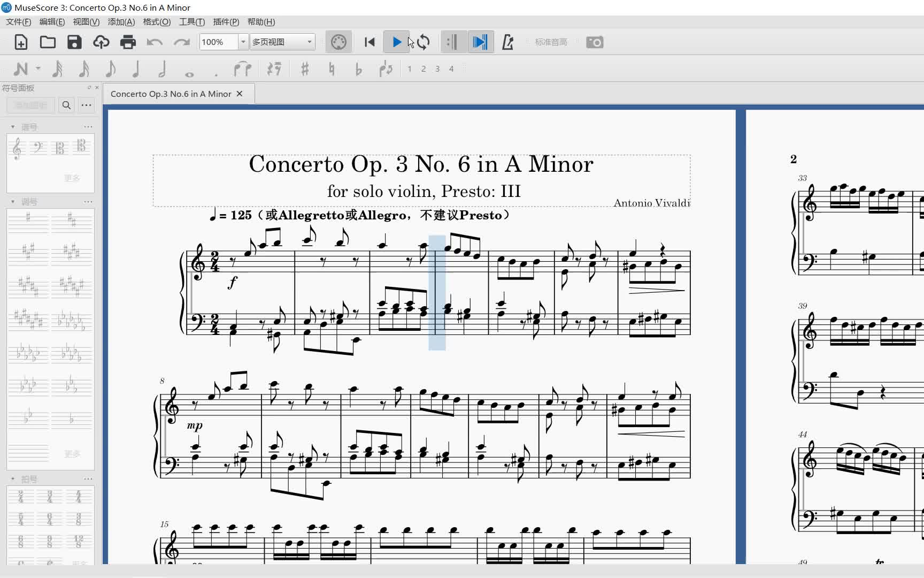Toggle pan score during playback
924x578 pixels.
pos(480,42)
